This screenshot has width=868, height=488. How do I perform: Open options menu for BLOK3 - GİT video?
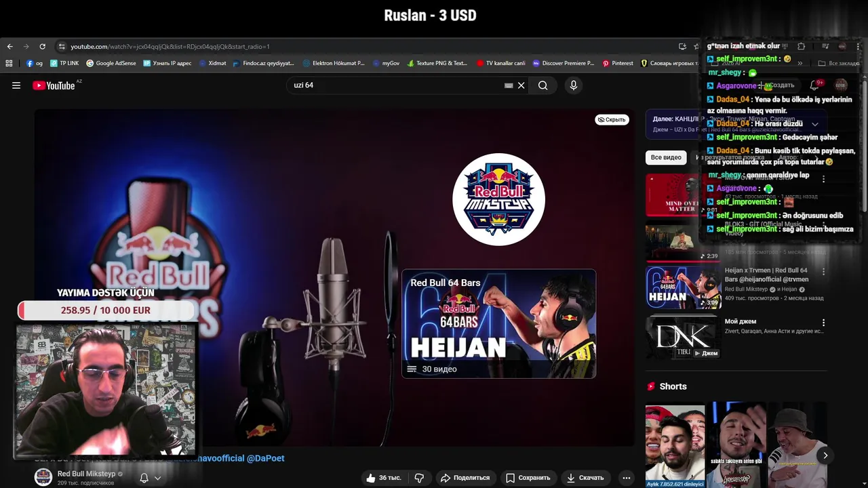(x=823, y=225)
